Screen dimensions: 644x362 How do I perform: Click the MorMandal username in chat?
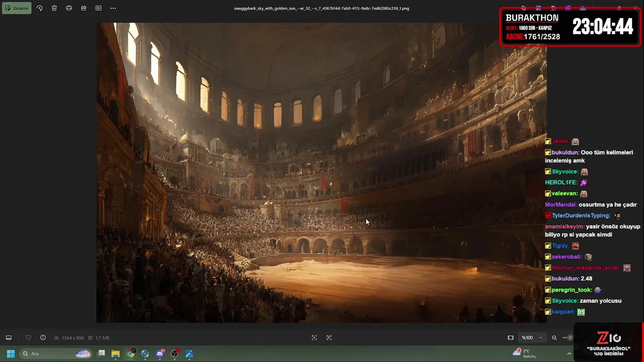point(560,205)
